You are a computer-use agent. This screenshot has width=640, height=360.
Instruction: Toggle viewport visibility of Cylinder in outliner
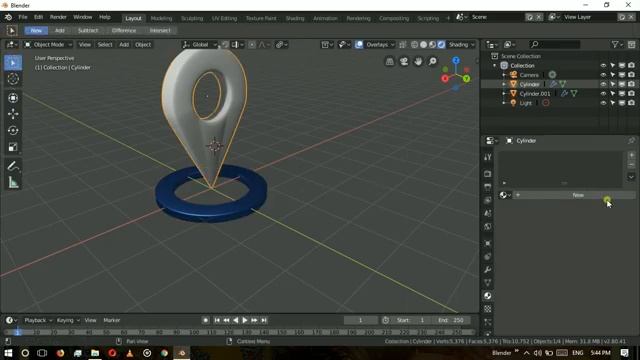click(x=603, y=84)
